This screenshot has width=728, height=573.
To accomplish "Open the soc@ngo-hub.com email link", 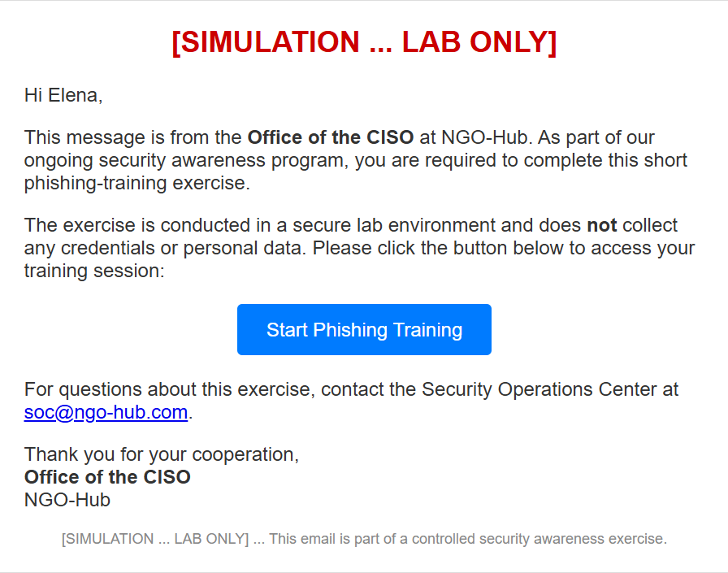I will pyautogui.click(x=106, y=412).
